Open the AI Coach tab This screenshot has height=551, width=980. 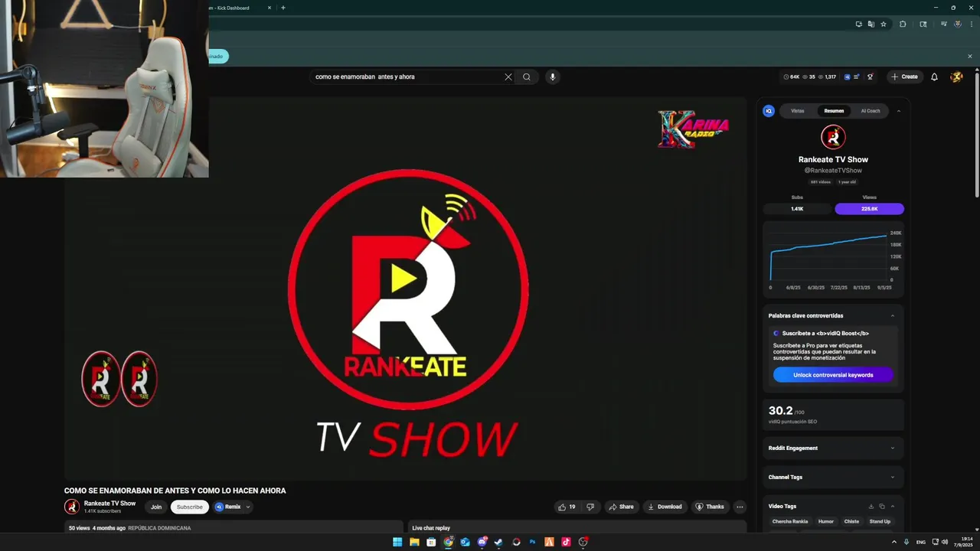coord(871,111)
